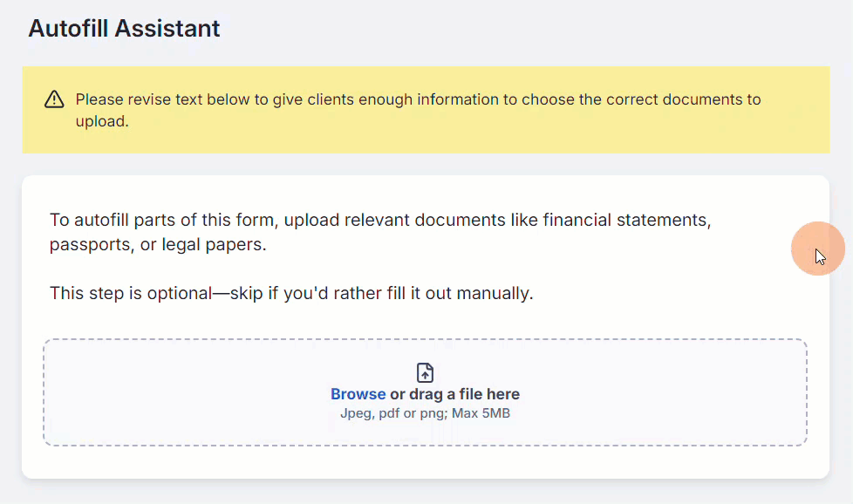Image resolution: width=853 pixels, height=504 pixels.
Task: Click the warning triangle icon in yellow banner
Action: [54, 99]
